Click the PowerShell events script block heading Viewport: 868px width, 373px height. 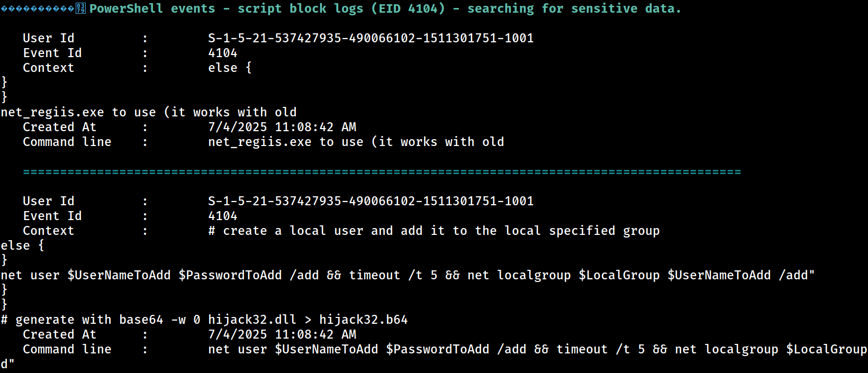(385, 8)
